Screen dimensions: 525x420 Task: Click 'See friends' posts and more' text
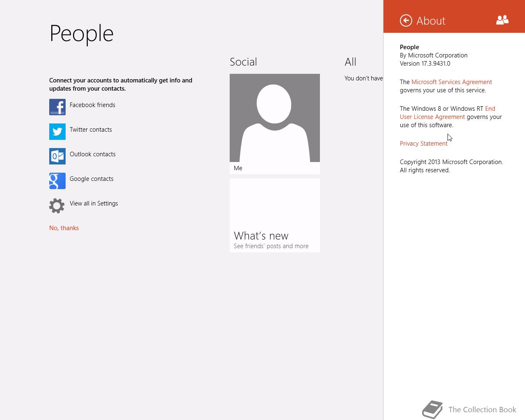tap(271, 246)
